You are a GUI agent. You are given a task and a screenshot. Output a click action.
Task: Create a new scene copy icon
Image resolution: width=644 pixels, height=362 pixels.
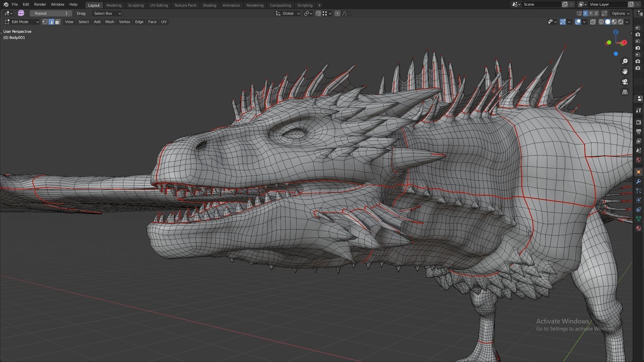point(565,4)
